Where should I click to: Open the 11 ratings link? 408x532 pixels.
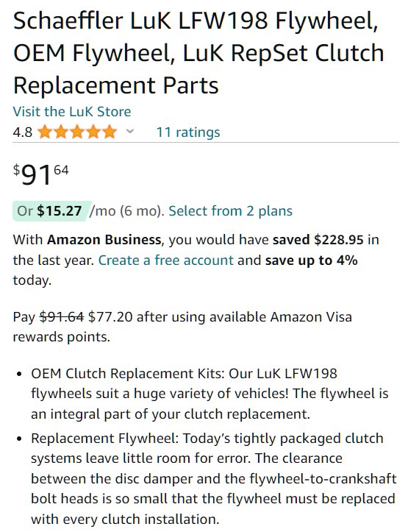click(188, 132)
